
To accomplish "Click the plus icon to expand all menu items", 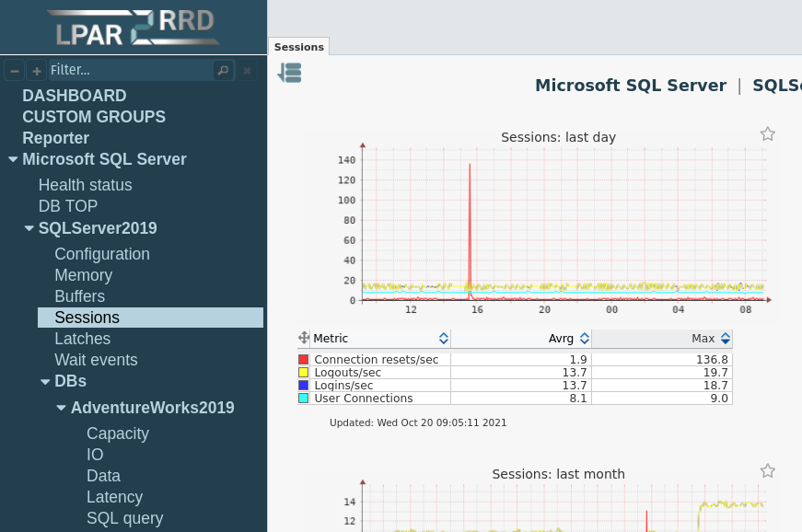I will point(36,70).
